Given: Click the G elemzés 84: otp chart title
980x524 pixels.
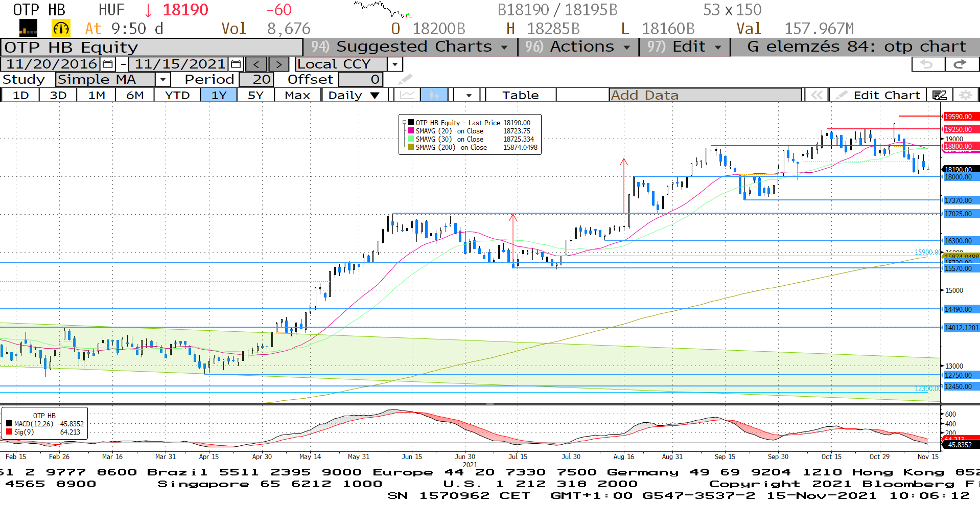Looking at the screenshot, I should tap(856, 47).
